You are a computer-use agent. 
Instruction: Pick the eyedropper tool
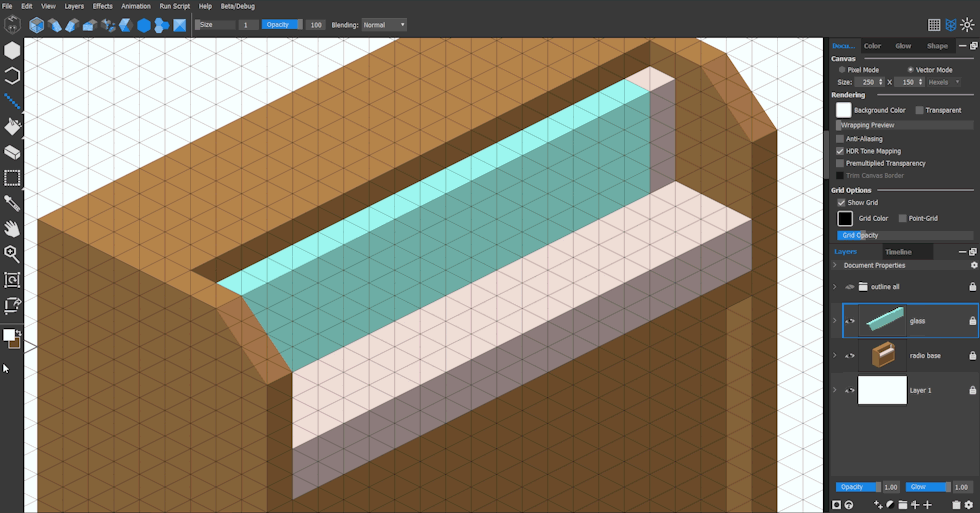[x=12, y=204]
